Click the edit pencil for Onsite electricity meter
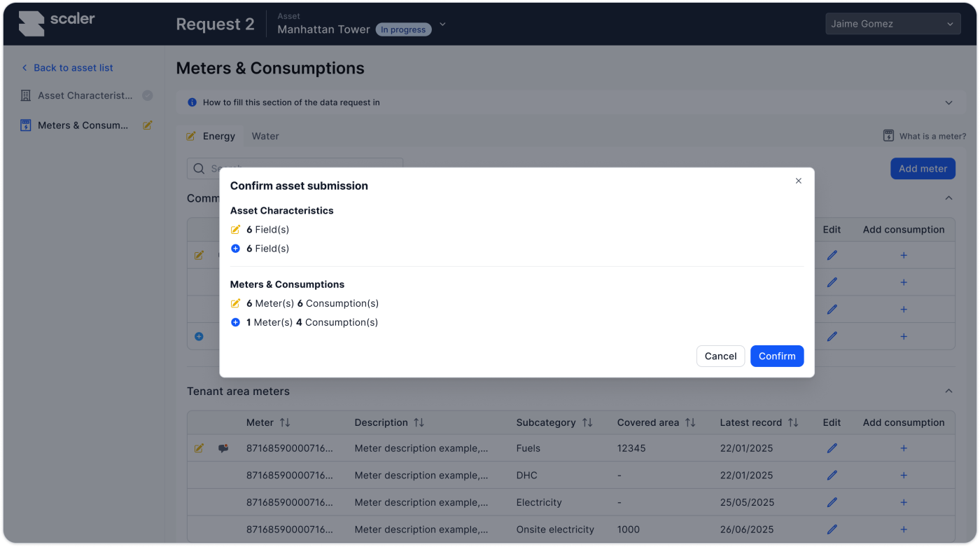 (832, 529)
